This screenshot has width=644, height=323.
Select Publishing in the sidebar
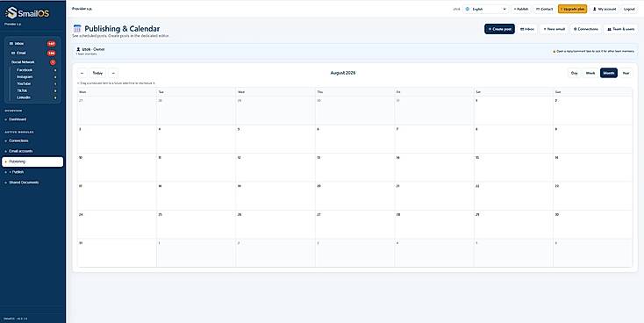click(x=32, y=161)
